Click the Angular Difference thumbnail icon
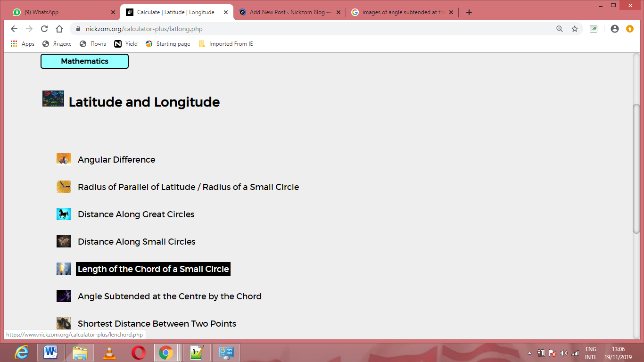644x362 pixels. click(x=64, y=159)
